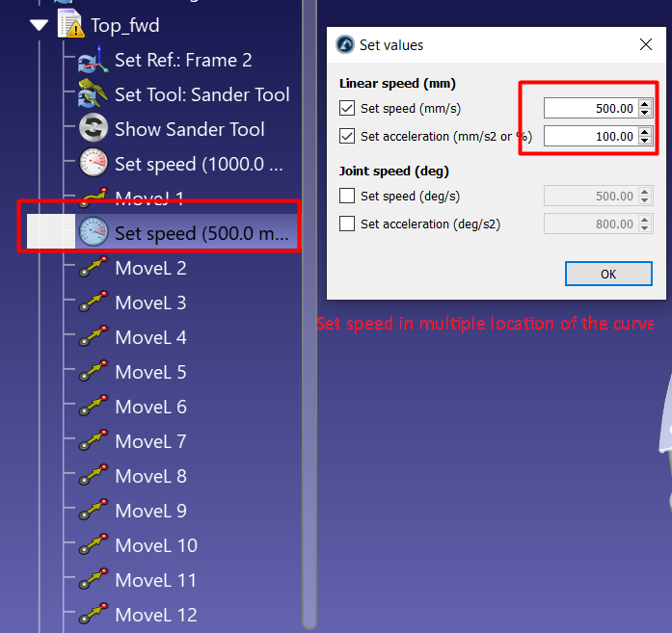The image size is (672, 633).
Task: Increase linear speed with up arrow
Action: pyautogui.click(x=645, y=104)
